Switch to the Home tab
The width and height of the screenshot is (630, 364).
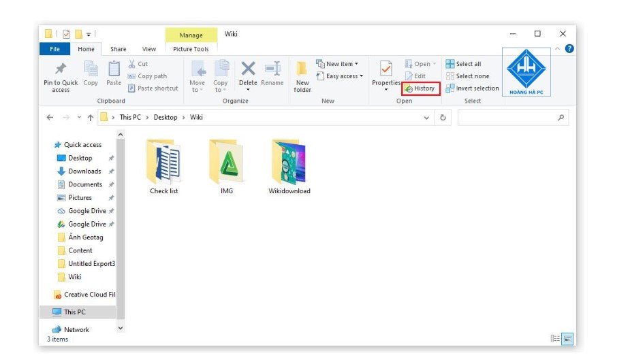click(x=86, y=49)
